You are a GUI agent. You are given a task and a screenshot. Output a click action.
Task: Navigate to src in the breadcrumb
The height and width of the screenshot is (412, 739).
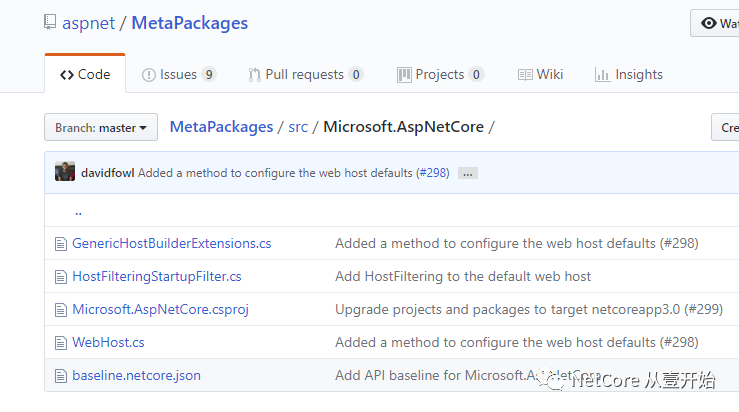tap(298, 127)
